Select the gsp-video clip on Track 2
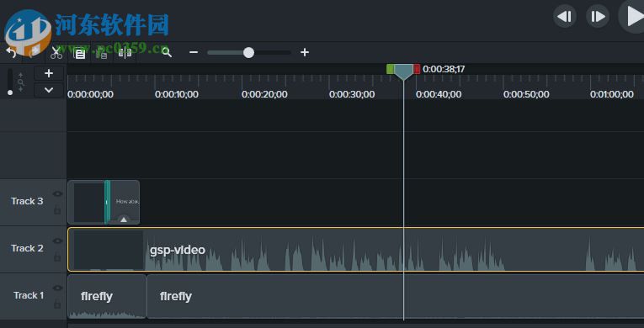This screenshot has height=328, width=644. tap(356, 250)
